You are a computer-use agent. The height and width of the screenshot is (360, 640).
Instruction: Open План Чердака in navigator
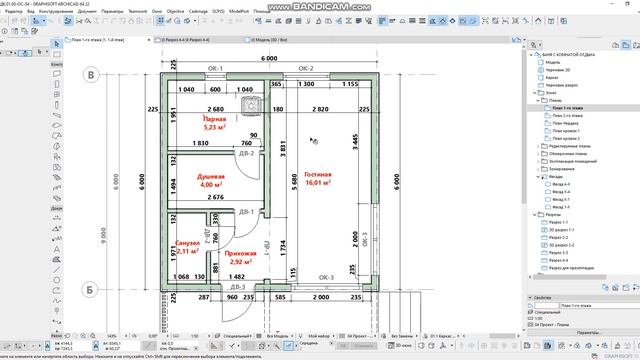pyautogui.click(x=565, y=123)
